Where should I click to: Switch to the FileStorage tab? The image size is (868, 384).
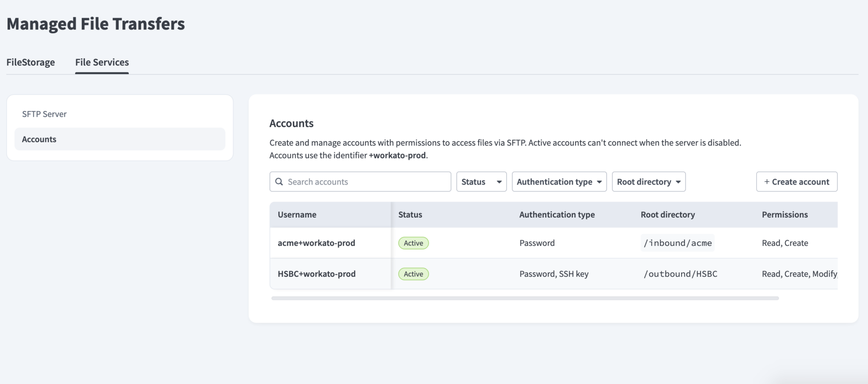[x=31, y=62]
